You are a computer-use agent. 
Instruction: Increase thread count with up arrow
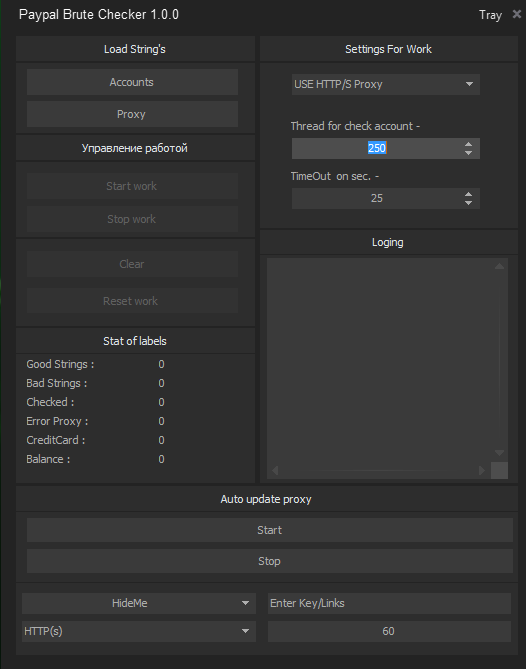[x=468, y=144]
